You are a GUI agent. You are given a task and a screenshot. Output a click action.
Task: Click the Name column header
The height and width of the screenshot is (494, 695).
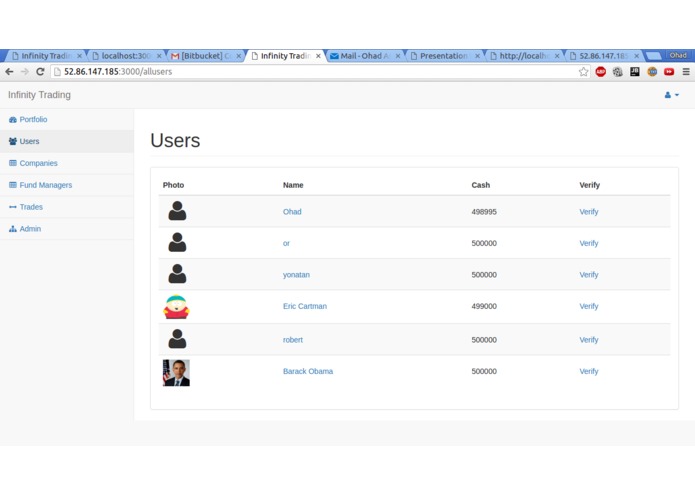click(293, 185)
